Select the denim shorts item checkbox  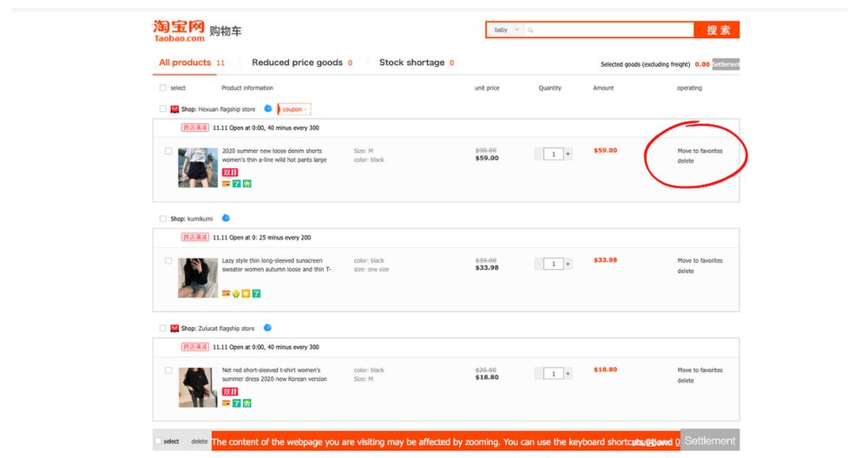coord(168,150)
